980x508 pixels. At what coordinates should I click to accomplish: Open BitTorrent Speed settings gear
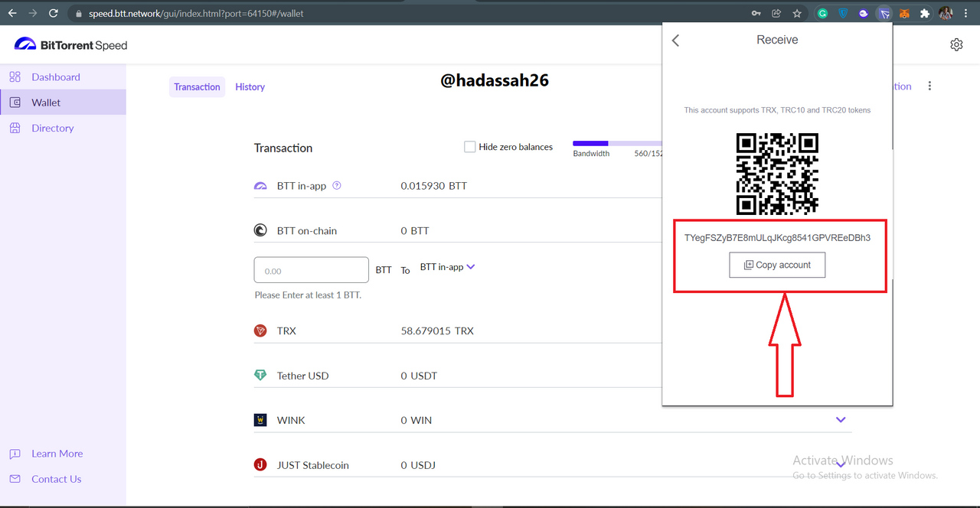click(956, 44)
